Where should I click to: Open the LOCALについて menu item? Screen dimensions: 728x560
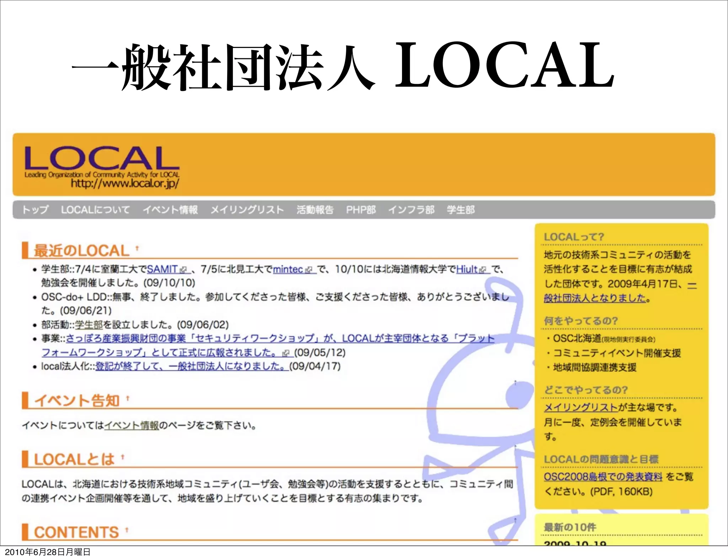[95, 210]
